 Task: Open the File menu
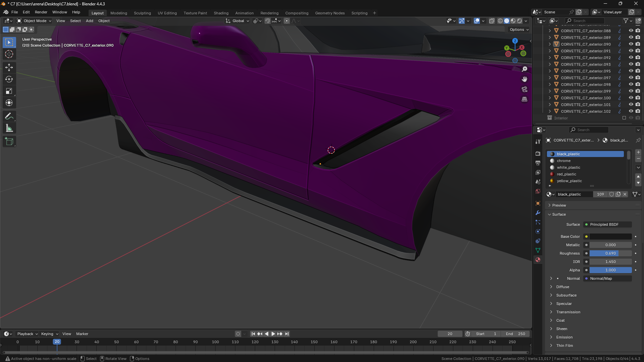pyautogui.click(x=14, y=12)
